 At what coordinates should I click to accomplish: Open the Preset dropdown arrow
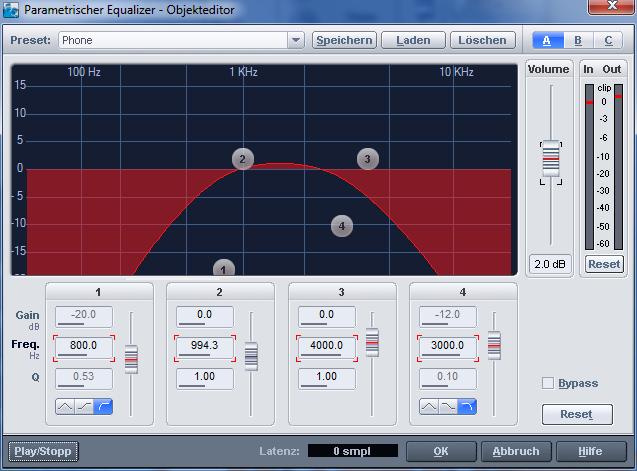point(296,40)
